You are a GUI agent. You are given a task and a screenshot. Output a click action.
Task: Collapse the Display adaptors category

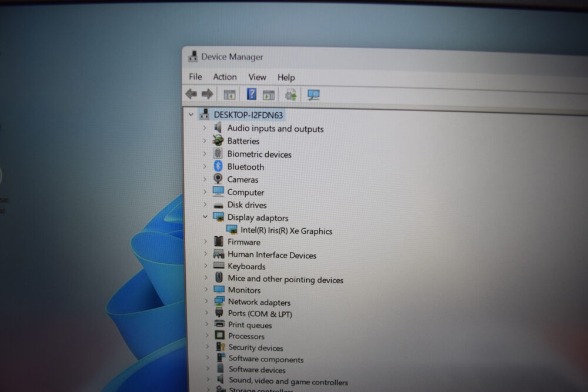(x=205, y=217)
